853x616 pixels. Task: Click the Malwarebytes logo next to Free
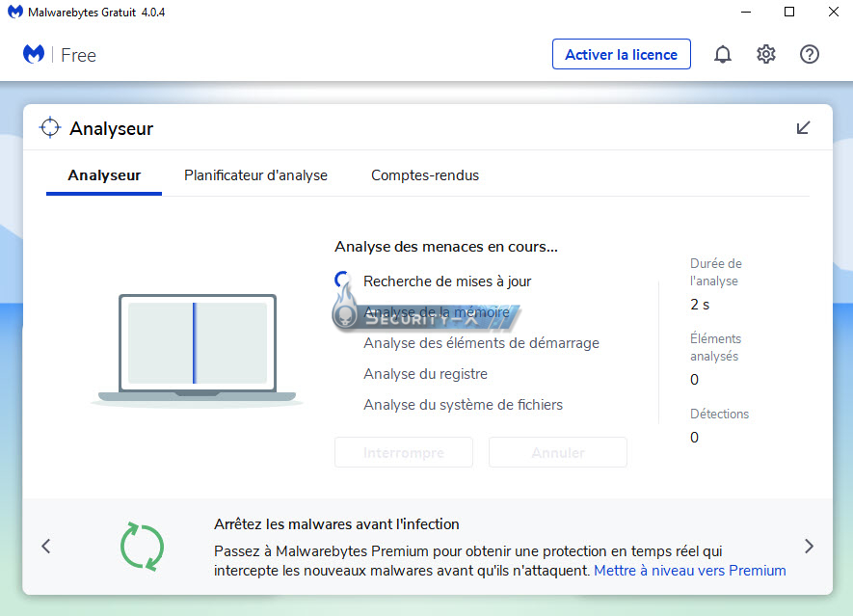[34, 54]
